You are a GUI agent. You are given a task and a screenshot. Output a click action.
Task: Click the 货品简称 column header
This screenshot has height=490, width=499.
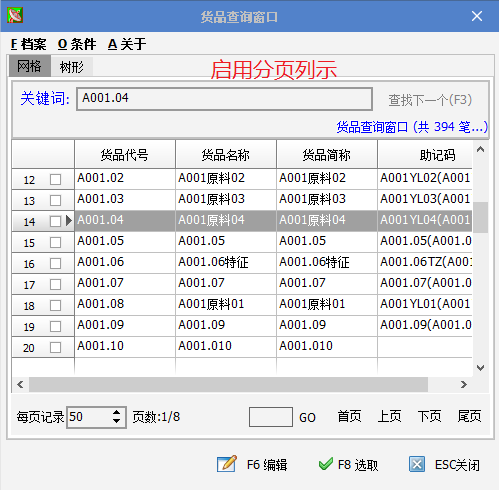(327, 154)
